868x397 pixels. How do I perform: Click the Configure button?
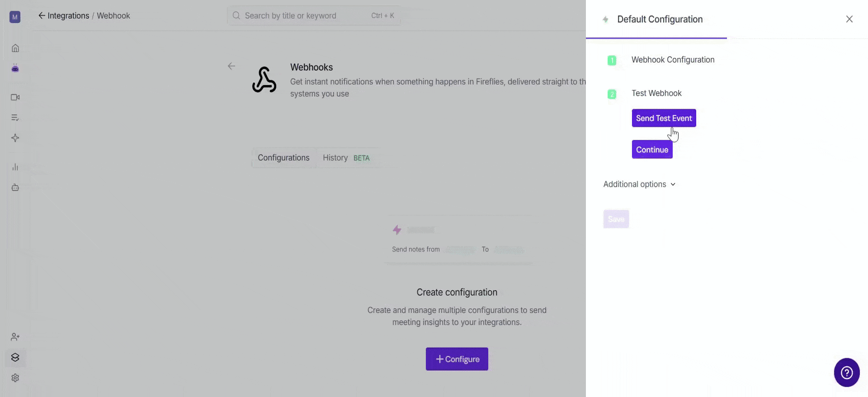click(x=457, y=359)
